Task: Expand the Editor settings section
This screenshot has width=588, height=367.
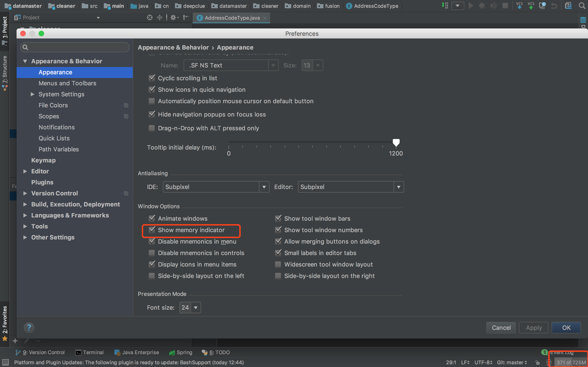Action: [25, 171]
